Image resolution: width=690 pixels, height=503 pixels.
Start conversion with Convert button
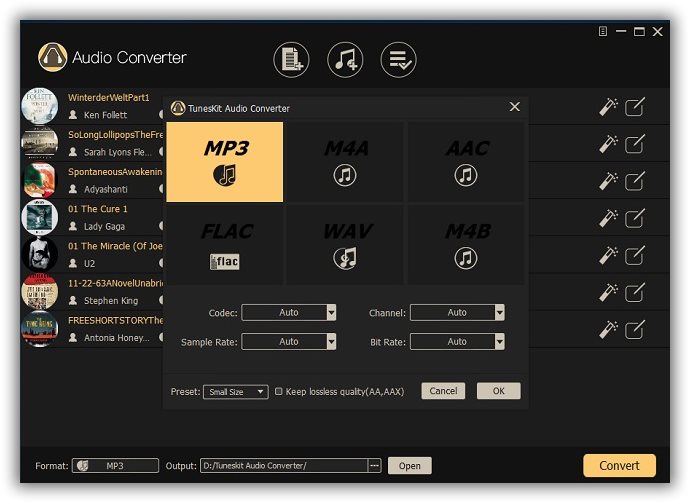coord(619,466)
